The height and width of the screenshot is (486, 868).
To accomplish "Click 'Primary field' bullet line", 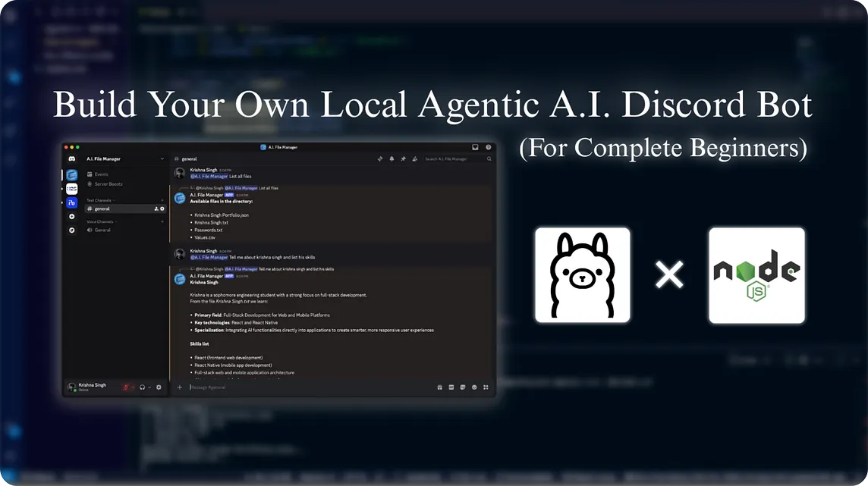I will (x=262, y=315).
